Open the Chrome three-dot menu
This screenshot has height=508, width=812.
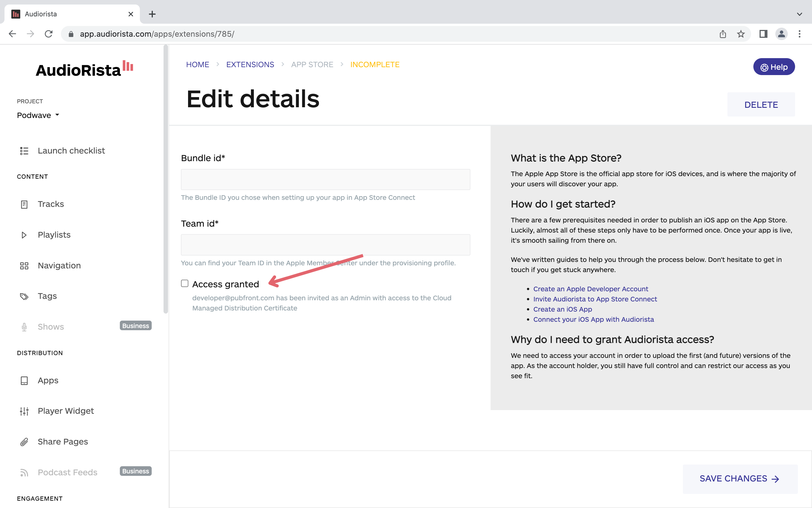pyautogui.click(x=800, y=34)
